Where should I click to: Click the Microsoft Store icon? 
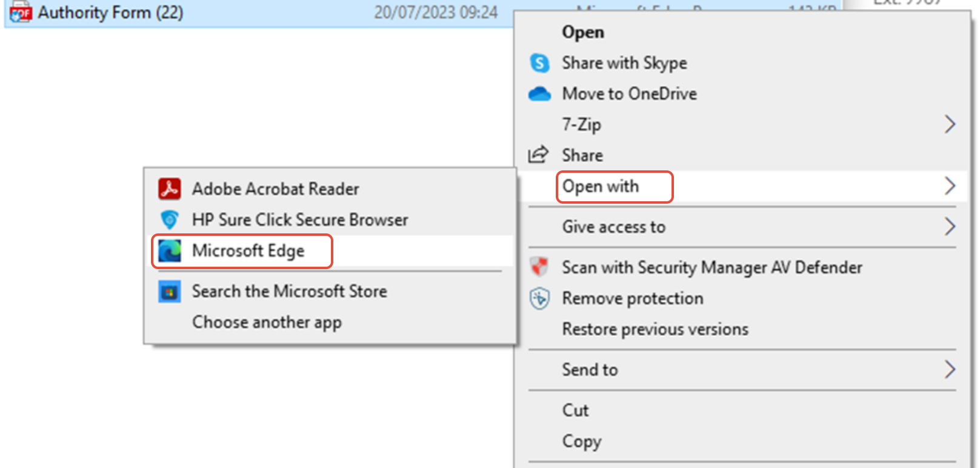[x=170, y=291]
